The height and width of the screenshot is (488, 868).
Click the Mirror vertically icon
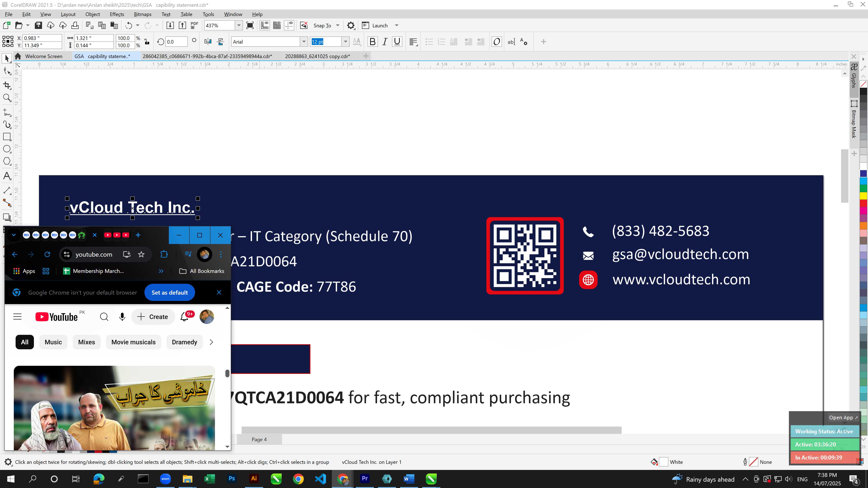click(220, 42)
